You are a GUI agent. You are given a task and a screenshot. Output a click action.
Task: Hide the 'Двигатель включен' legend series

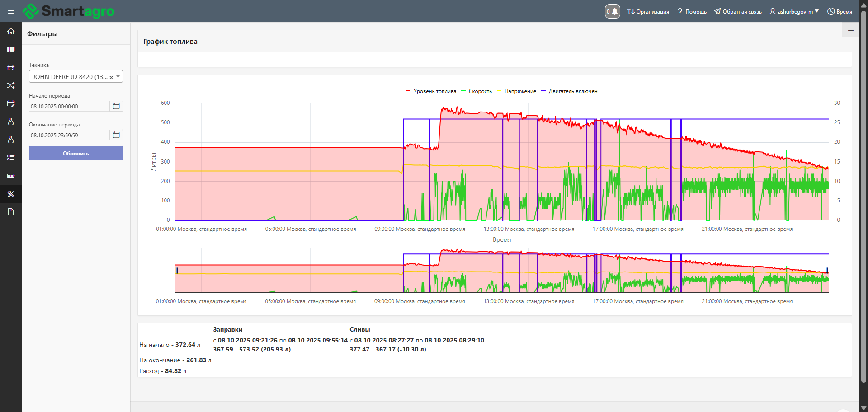[x=572, y=91]
